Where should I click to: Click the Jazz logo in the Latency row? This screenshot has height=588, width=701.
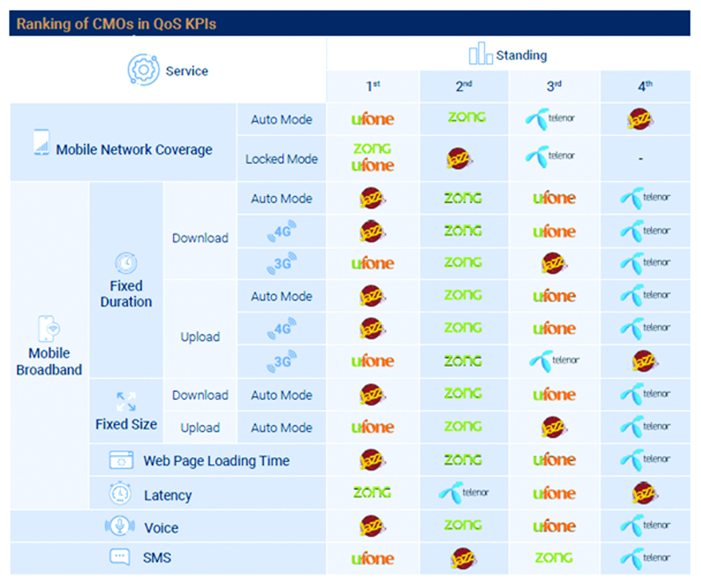[644, 493]
